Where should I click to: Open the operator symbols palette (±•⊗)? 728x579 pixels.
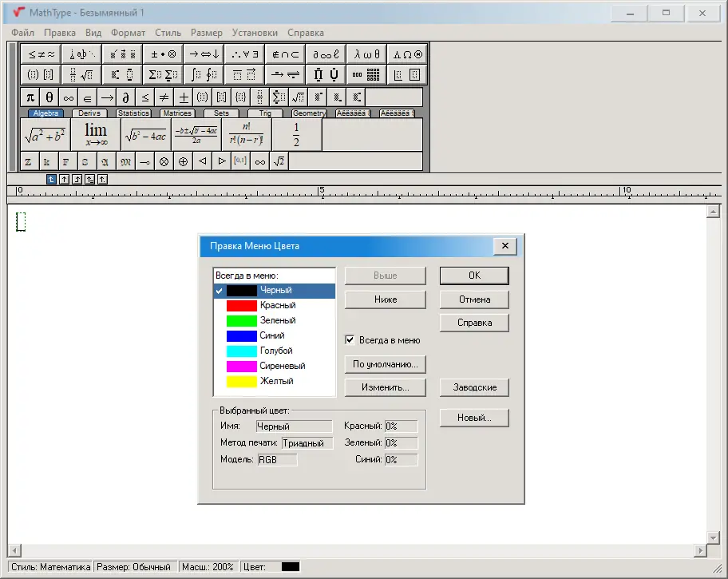pos(164,54)
